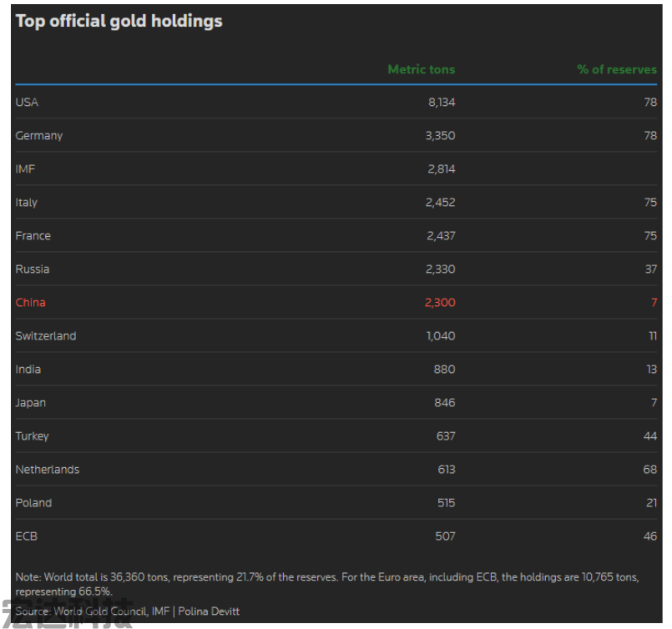
Task: Click the "Top official gold holdings" title
Action: [x=119, y=22]
